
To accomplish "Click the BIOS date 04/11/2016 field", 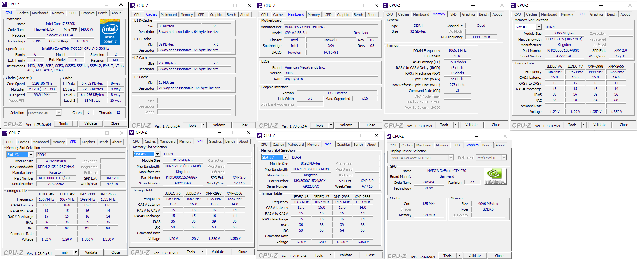I will tap(331, 79).
